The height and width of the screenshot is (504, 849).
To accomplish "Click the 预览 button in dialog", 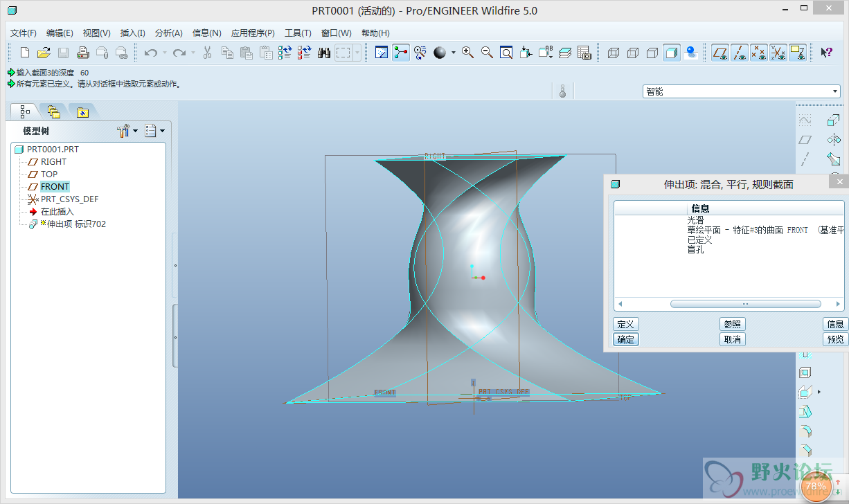I will point(836,339).
